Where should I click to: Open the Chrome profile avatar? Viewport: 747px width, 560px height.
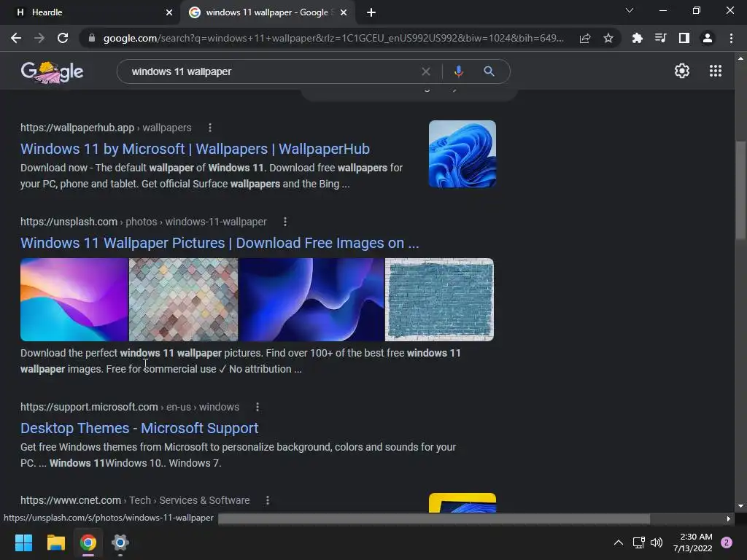pyautogui.click(x=708, y=38)
